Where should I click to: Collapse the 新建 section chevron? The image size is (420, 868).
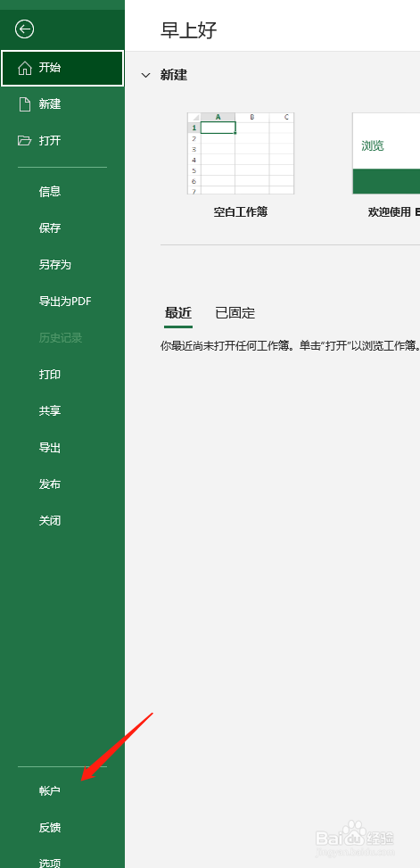pos(145,75)
